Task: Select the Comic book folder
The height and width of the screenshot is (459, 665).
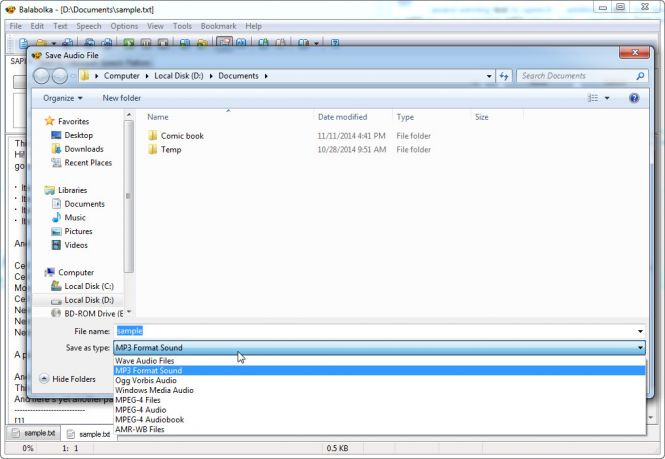Action: pos(182,136)
